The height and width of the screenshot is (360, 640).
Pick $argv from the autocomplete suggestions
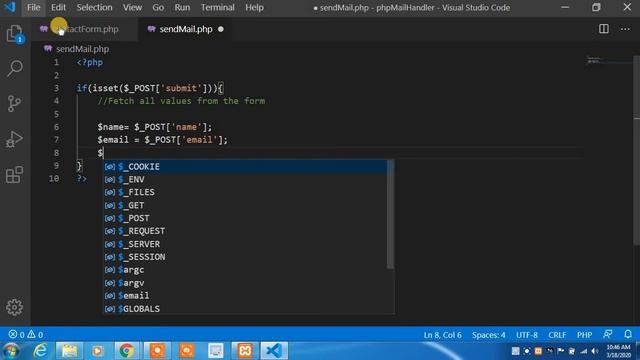point(245,283)
